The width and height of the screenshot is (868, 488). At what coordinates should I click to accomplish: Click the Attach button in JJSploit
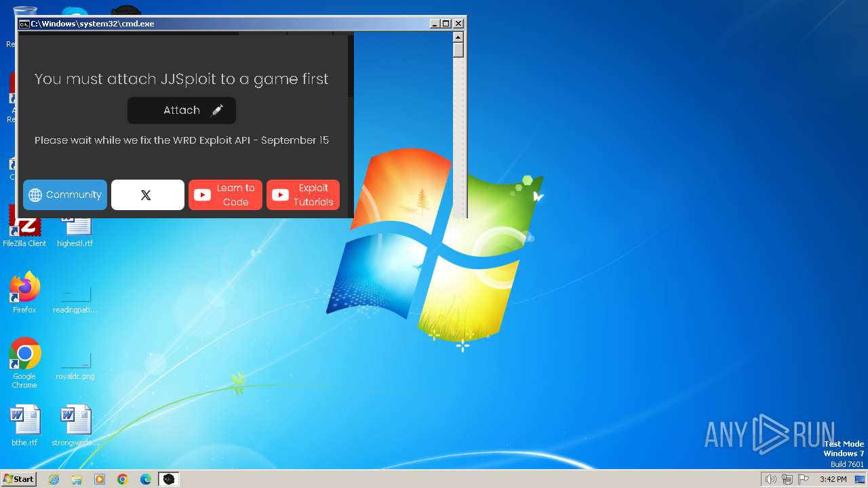click(182, 110)
